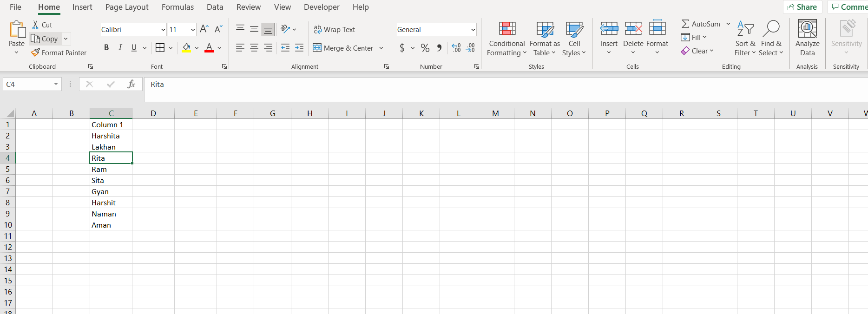Screen dimensions: 868x314
Task: Click the Select All corner triangle
Action: point(10,113)
